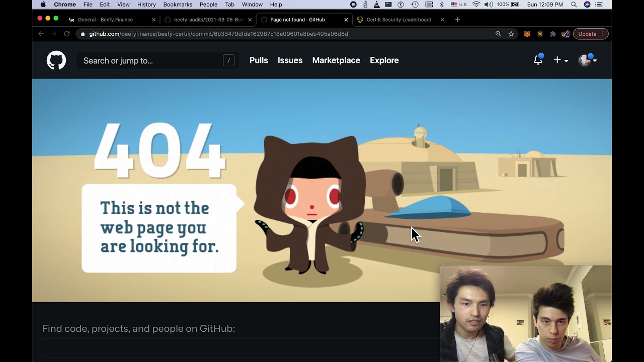Image resolution: width=644 pixels, height=362 pixels.
Task: Open the Tab menu
Action: click(x=229, y=5)
